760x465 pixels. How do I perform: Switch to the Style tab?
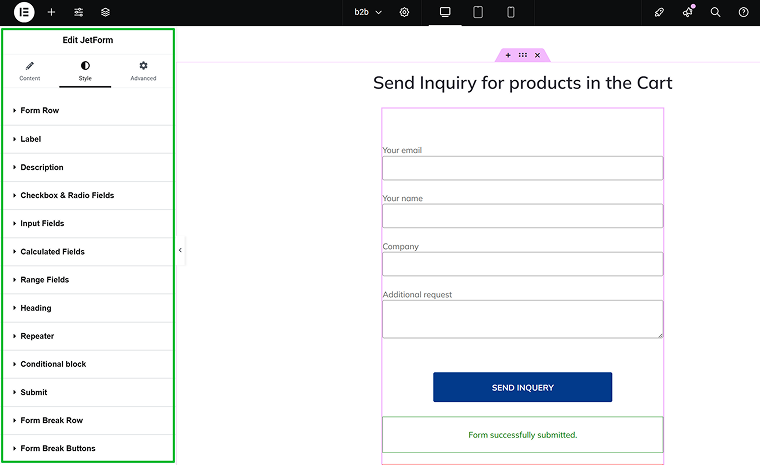pyautogui.click(x=85, y=71)
